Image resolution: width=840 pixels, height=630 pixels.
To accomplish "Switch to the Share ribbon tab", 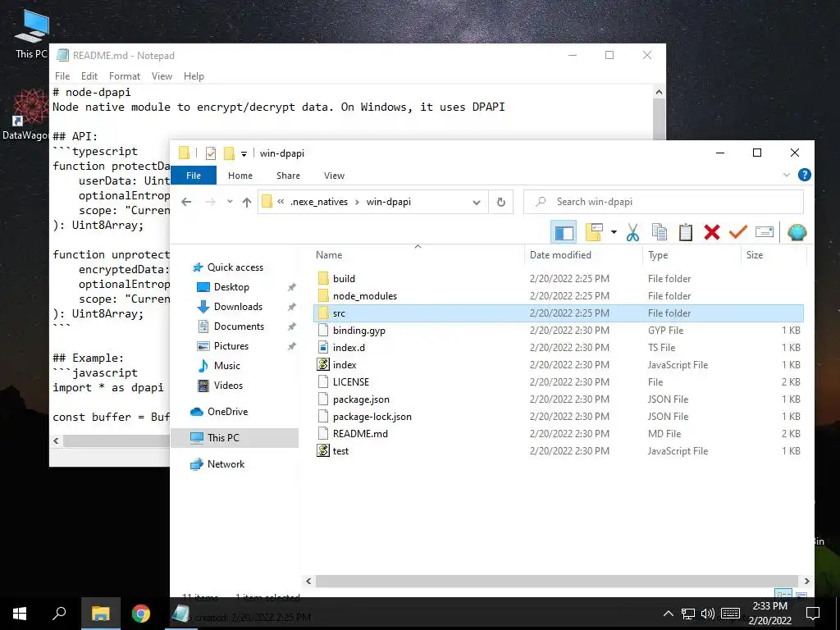I will [x=288, y=176].
